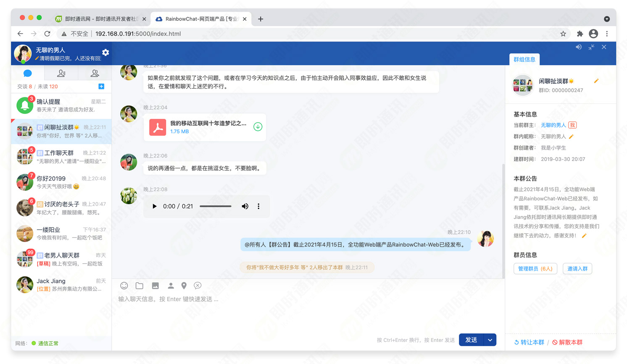The image size is (627, 364).
Task: Click the group owner link 无聊的男人
Action: tap(553, 125)
